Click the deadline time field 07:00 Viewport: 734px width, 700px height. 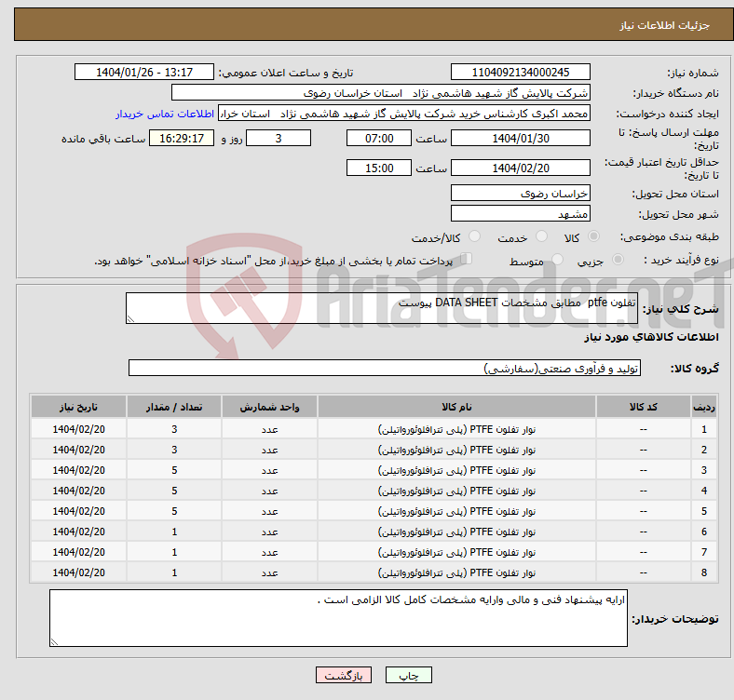[379, 138]
